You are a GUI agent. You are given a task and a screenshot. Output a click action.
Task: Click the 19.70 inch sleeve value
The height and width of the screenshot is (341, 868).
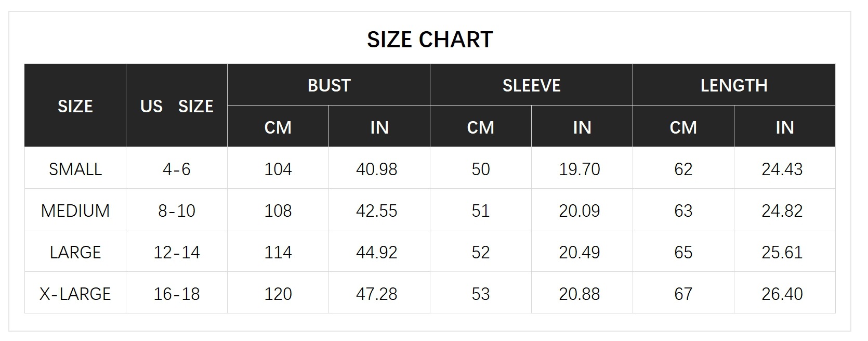579,169
